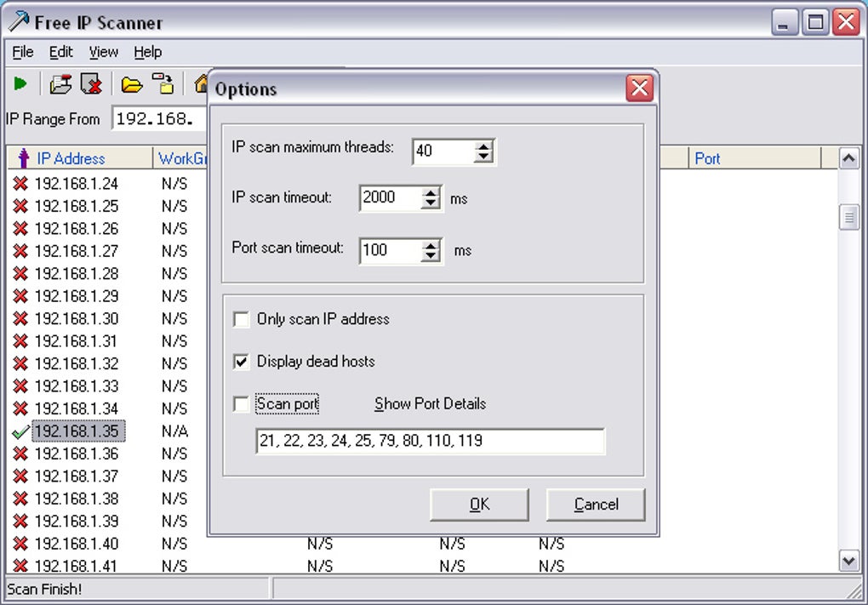The height and width of the screenshot is (605, 868).
Task: Click into the IP scan timeout field showing 2000
Action: coord(391,197)
